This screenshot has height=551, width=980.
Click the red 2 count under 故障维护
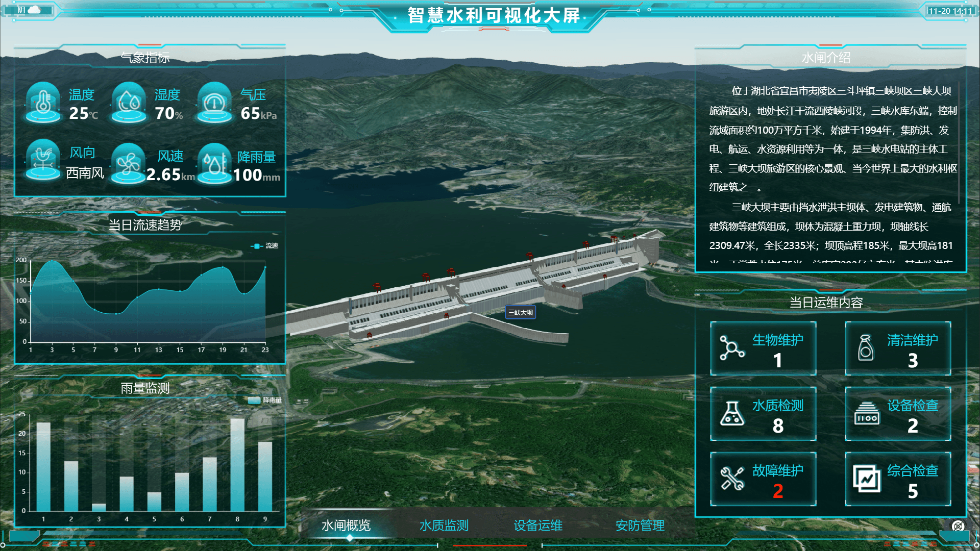point(778,491)
